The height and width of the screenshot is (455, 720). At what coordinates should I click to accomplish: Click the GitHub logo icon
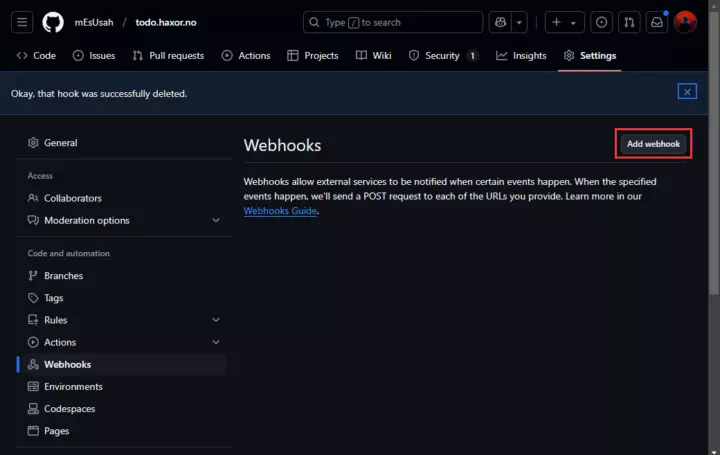[53, 22]
